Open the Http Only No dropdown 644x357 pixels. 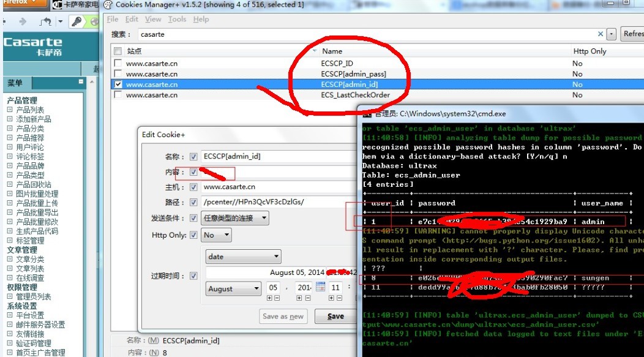[x=217, y=235]
